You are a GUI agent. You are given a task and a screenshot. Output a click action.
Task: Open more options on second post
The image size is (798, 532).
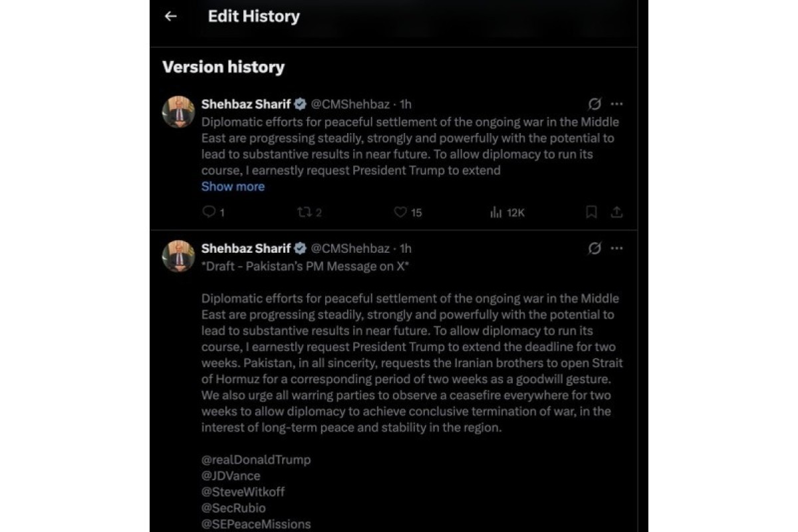[x=616, y=248]
